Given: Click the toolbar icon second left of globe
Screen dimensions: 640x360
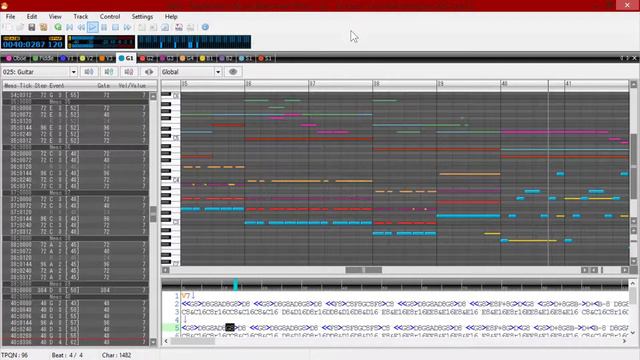Looking at the screenshot, I should click(179, 27).
